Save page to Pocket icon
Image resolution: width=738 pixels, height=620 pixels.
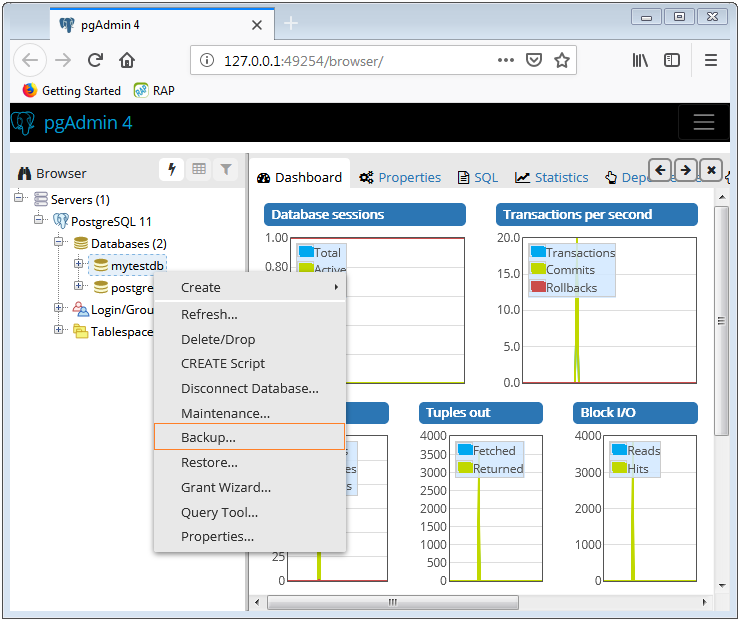click(534, 60)
